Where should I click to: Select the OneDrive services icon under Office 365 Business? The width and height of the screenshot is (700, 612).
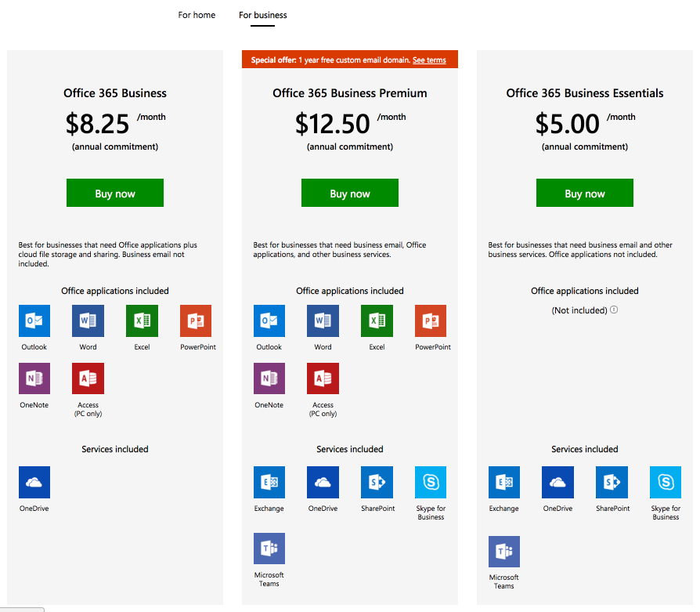point(34,481)
